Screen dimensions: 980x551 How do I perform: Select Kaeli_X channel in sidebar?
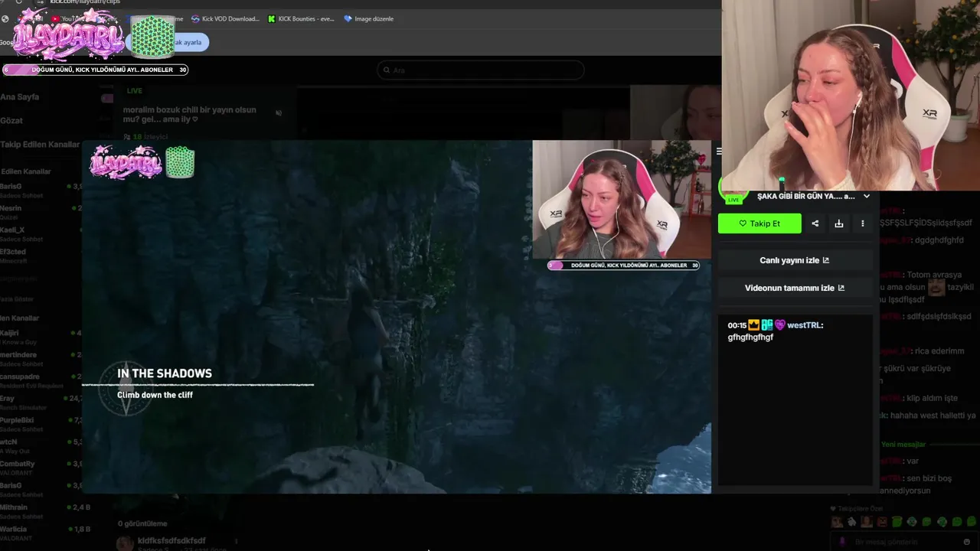41,234
